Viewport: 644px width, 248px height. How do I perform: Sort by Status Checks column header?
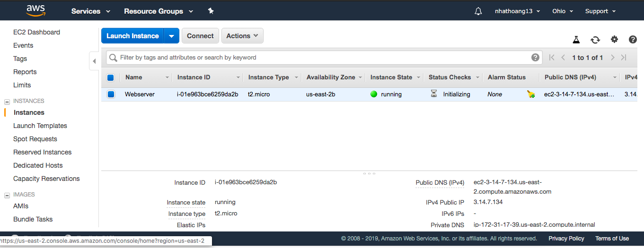[453, 77]
